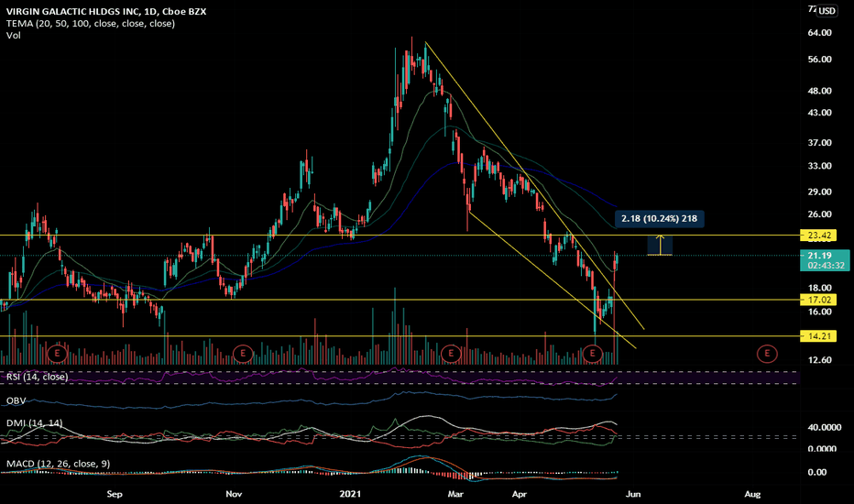Select the TEMA (20, 50, 100) indicator legend
Viewport: 854px width, 504px height.
pyautogui.click(x=91, y=24)
